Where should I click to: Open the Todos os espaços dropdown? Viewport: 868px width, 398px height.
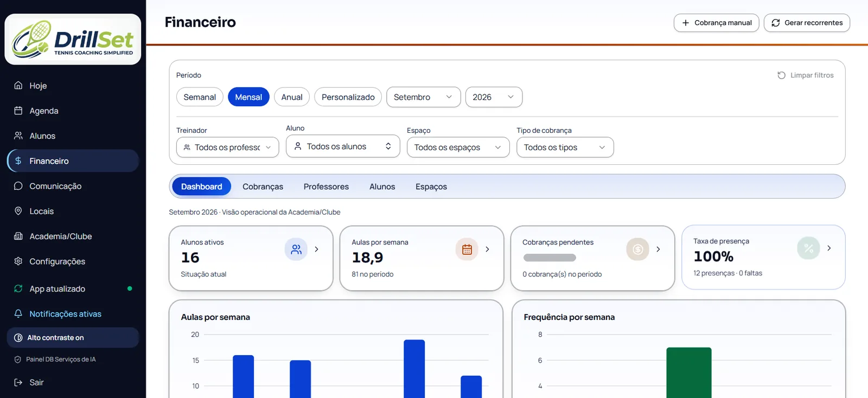458,147
